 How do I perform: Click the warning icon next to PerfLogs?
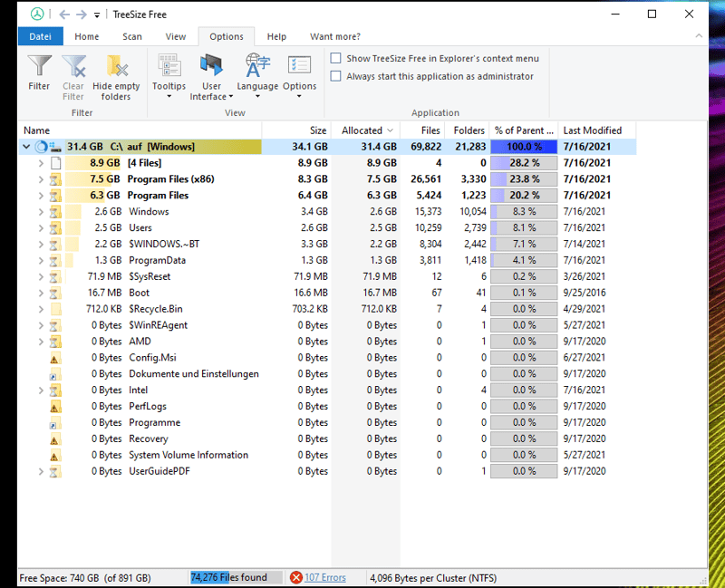[54, 407]
